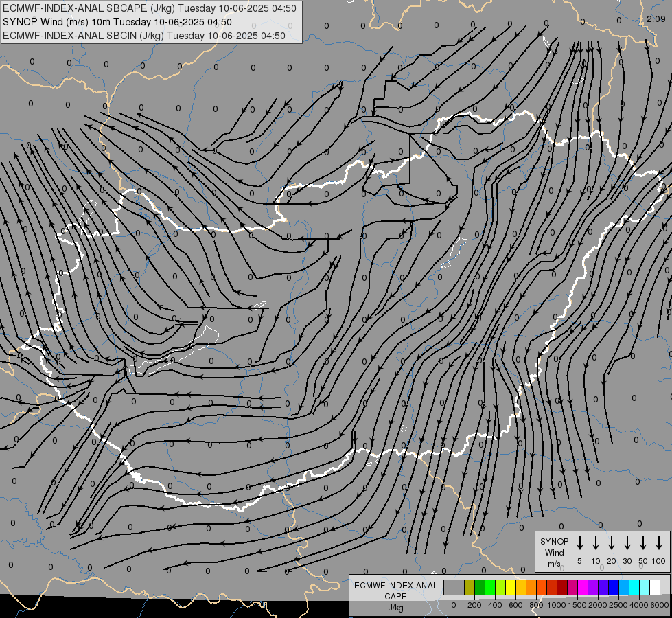Select the pure yellow CAPE swatch
This screenshot has width=672, height=618.
tap(511, 587)
